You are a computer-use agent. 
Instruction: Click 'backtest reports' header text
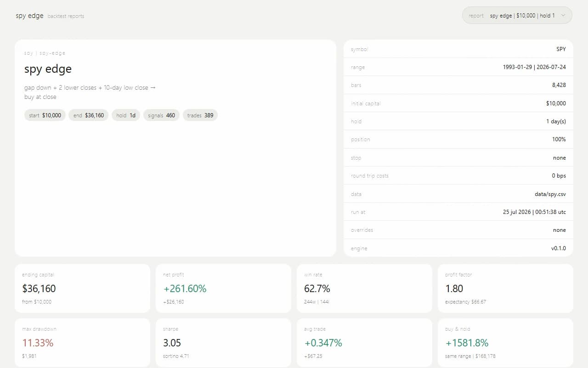(66, 16)
